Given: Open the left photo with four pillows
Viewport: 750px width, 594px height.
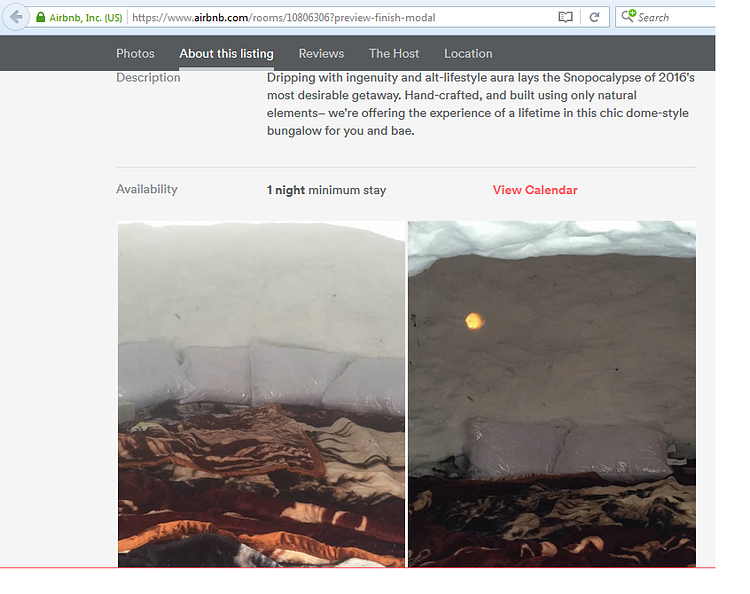Looking at the screenshot, I should pos(261,394).
